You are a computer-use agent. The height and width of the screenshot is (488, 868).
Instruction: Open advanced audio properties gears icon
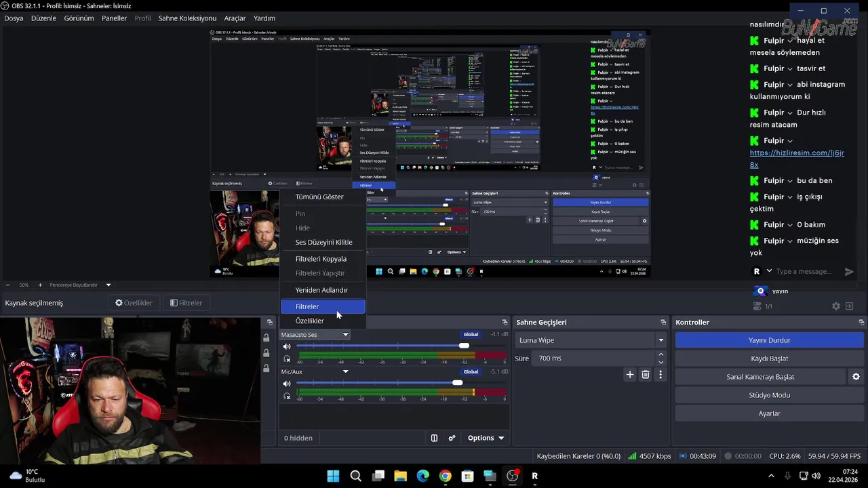pyautogui.click(x=452, y=438)
